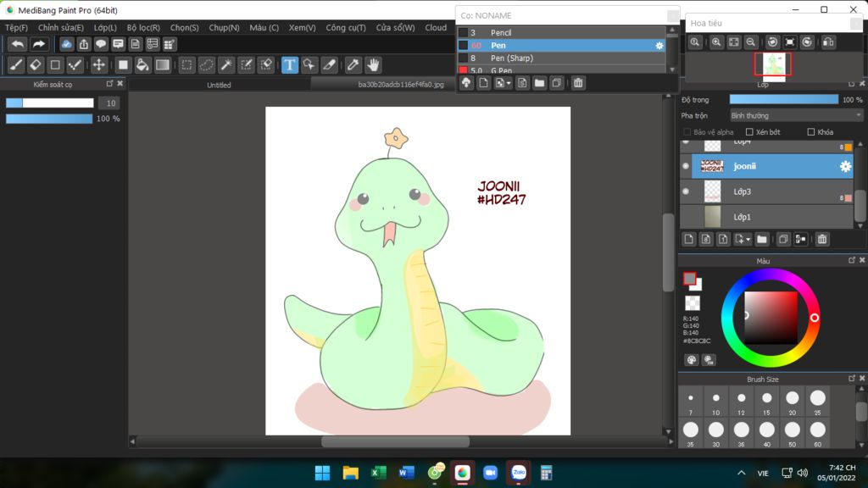Select the Eraser tool

(x=36, y=65)
